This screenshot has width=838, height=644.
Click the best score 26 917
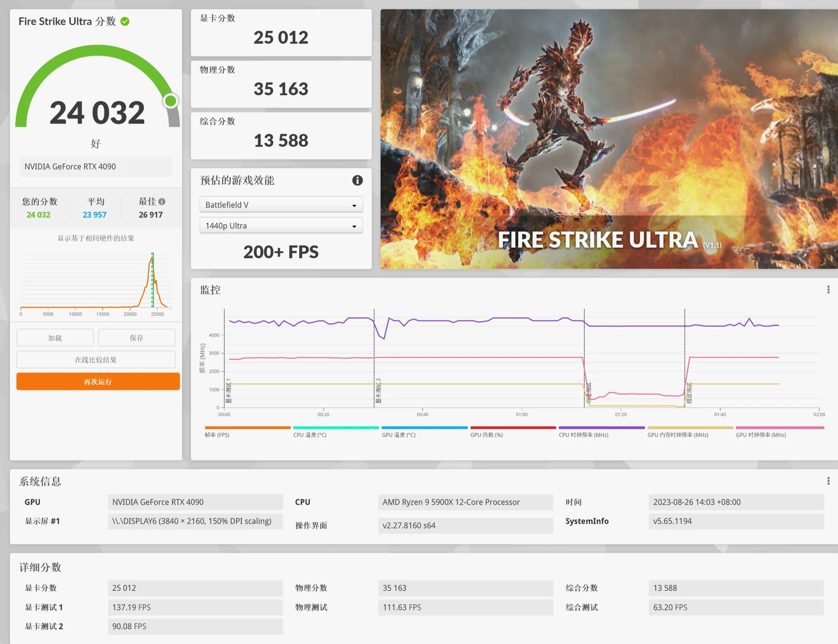151,215
